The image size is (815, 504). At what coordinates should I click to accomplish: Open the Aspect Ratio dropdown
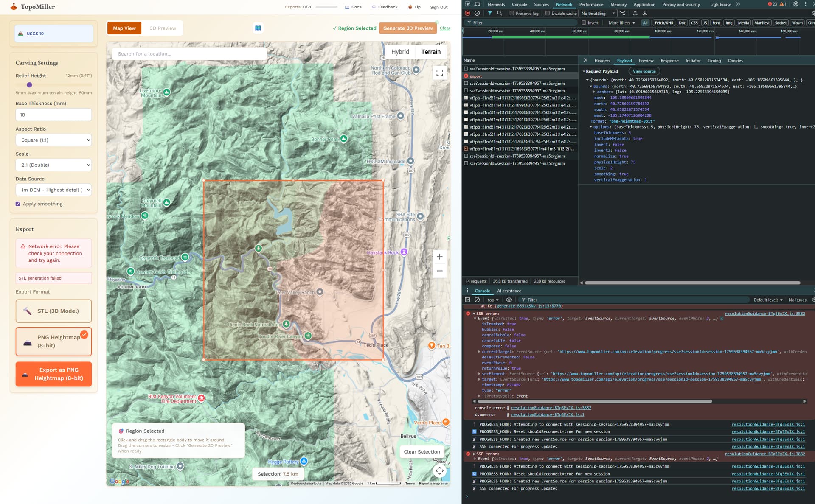coord(53,140)
